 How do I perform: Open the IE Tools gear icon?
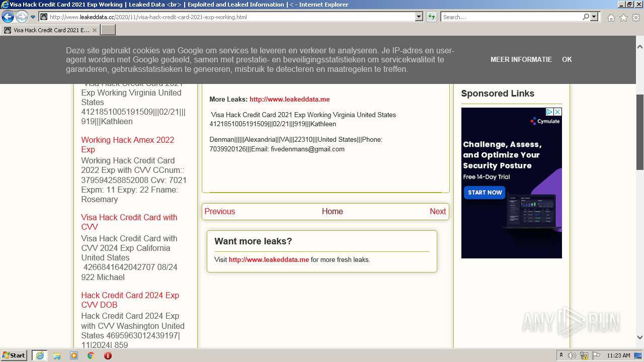click(x=636, y=18)
